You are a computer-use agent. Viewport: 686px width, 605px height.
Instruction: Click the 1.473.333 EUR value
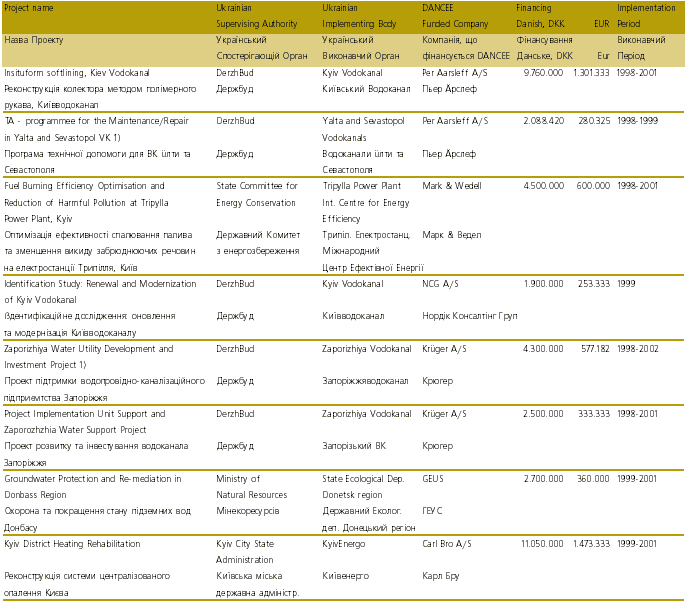point(591,544)
